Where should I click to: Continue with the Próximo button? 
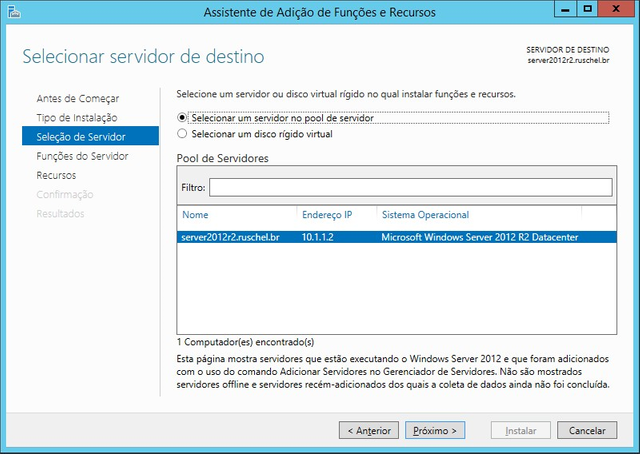[435, 430]
